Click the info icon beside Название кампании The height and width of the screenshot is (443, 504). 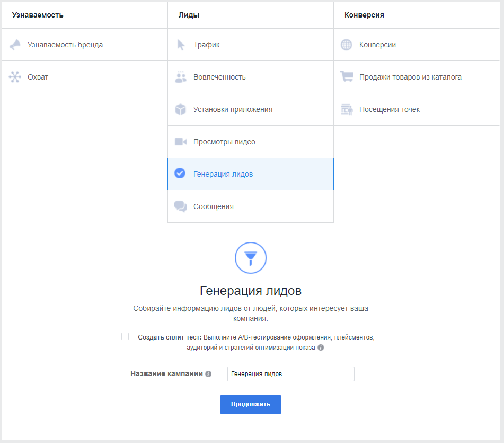point(208,374)
